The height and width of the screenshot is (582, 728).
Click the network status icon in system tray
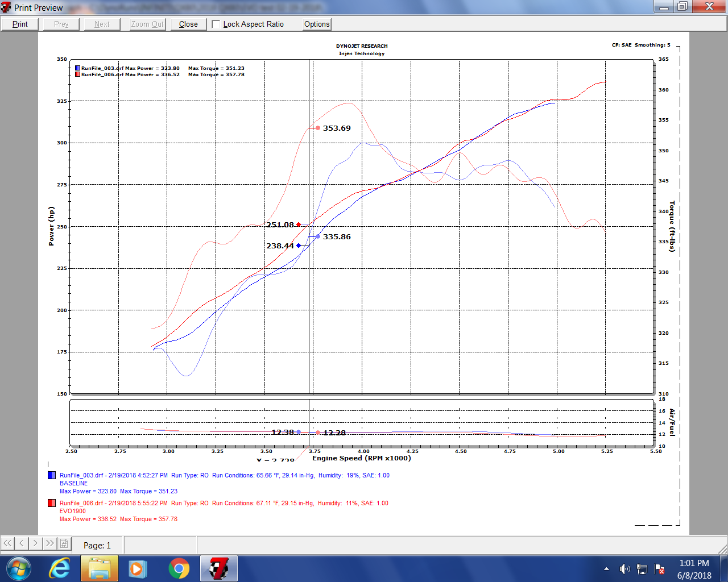pyautogui.click(x=642, y=568)
